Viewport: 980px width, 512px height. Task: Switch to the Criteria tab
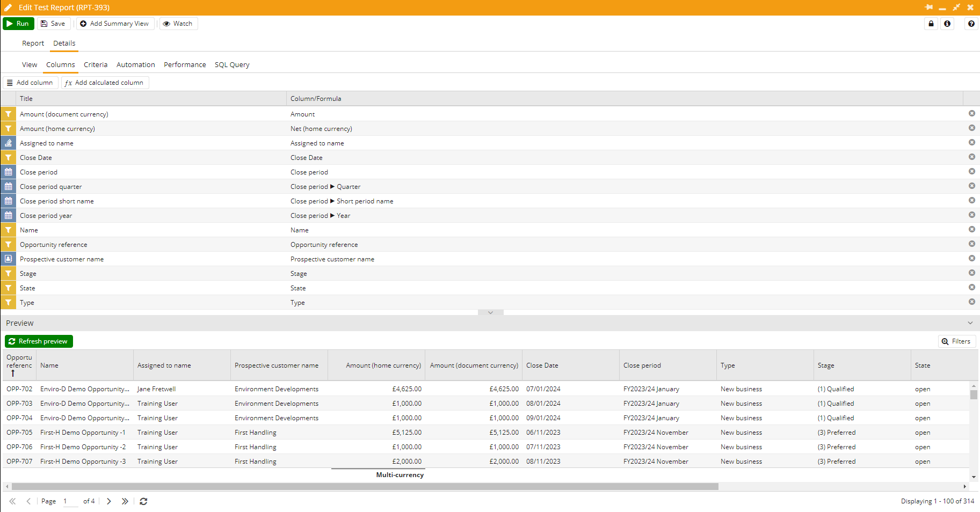(x=96, y=65)
